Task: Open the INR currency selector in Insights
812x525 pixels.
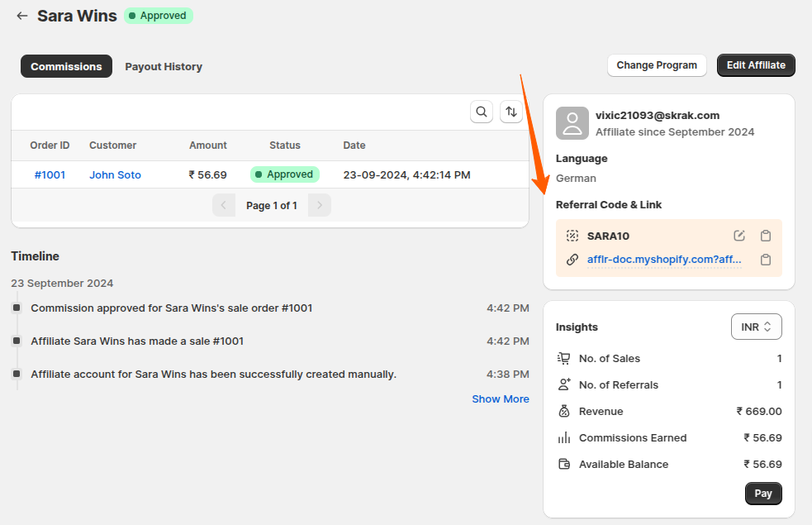Action: coord(756,326)
